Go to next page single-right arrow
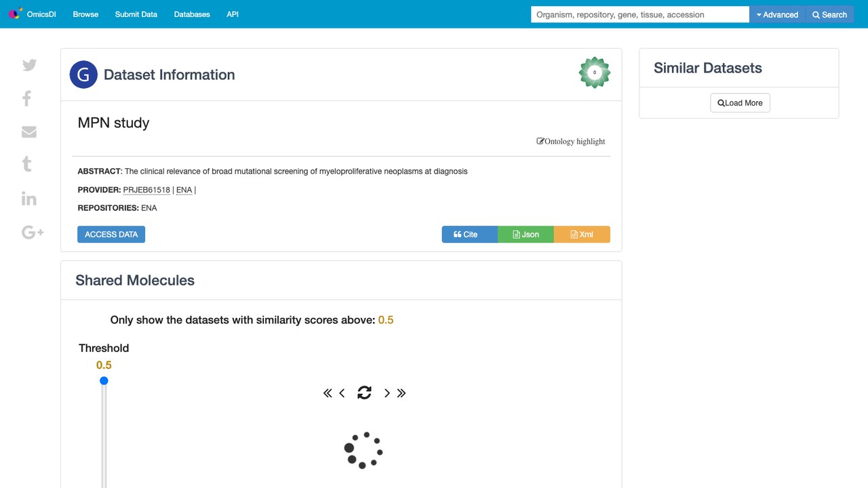 coord(387,393)
